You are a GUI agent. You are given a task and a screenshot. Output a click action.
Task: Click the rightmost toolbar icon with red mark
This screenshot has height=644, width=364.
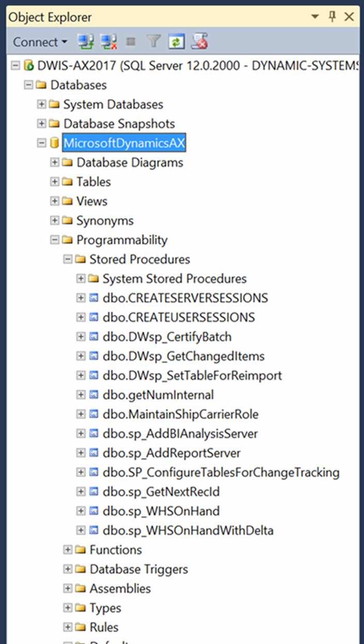pyautogui.click(x=199, y=41)
